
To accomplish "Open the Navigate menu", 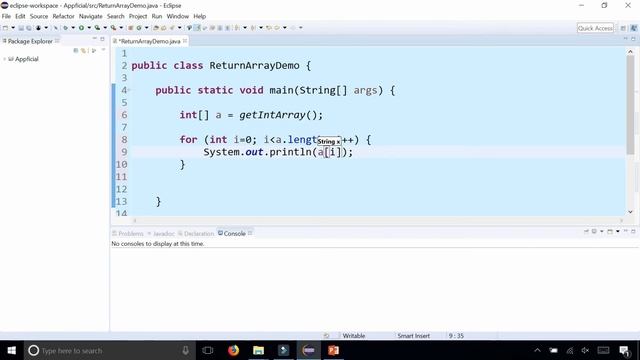I will [91, 16].
